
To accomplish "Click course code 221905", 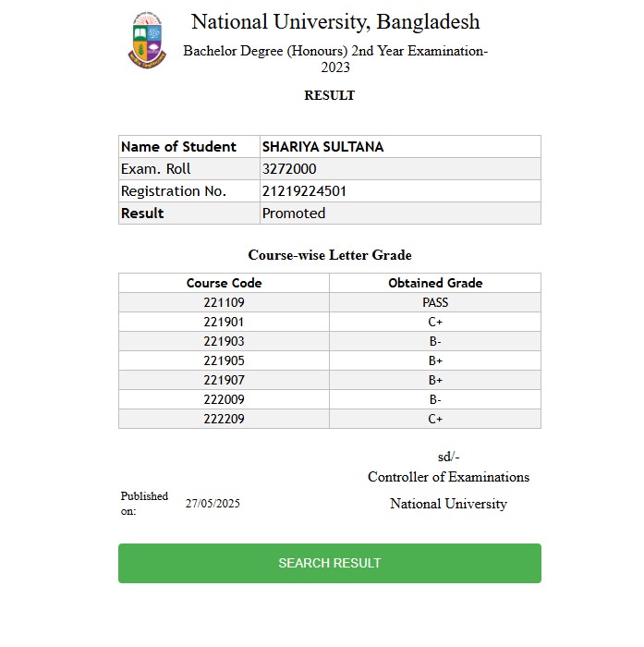I will 224,360.
